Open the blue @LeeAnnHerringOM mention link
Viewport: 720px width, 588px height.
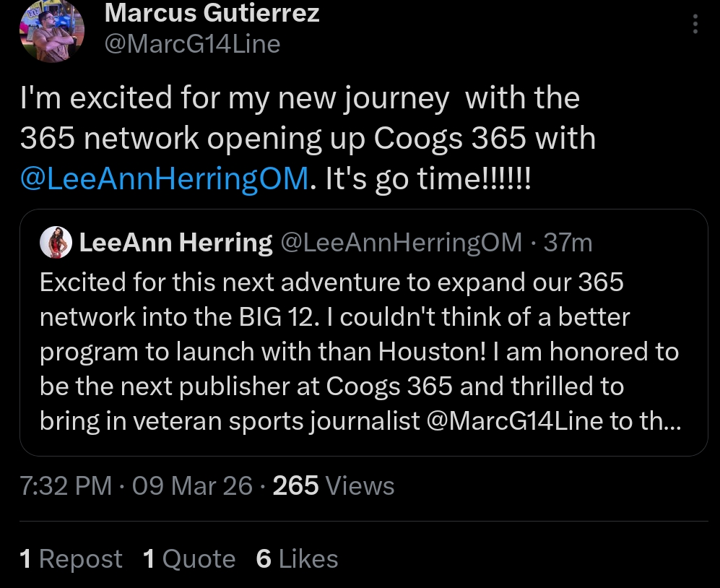(x=165, y=178)
